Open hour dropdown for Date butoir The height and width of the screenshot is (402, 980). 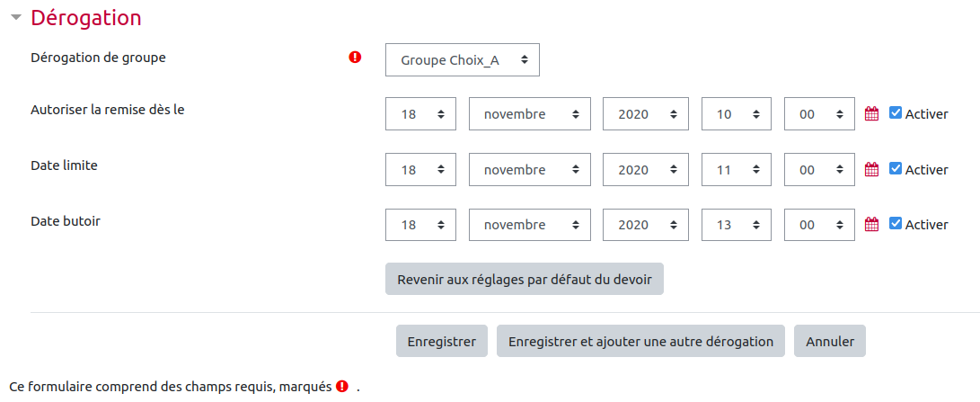pos(736,224)
